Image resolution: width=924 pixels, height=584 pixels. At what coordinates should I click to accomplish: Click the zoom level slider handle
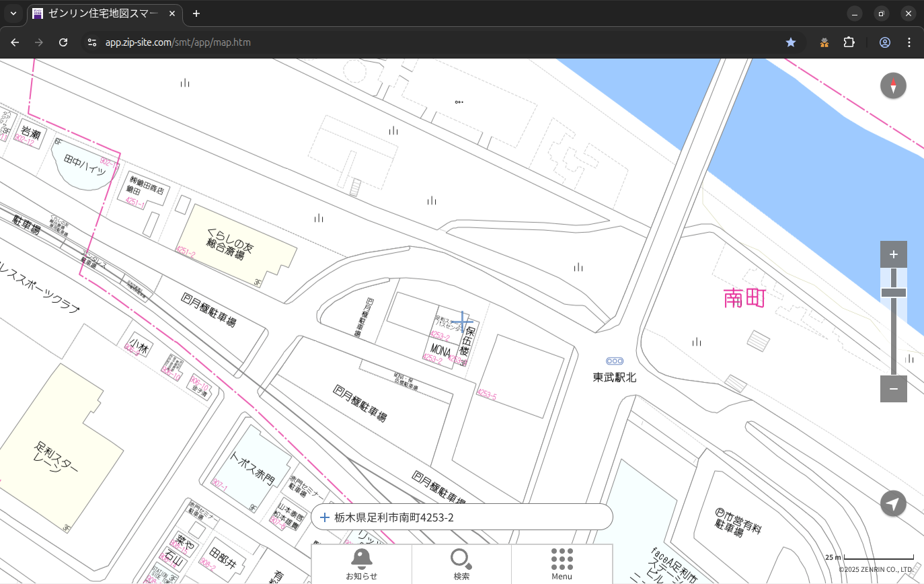pyautogui.click(x=893, y=293)
